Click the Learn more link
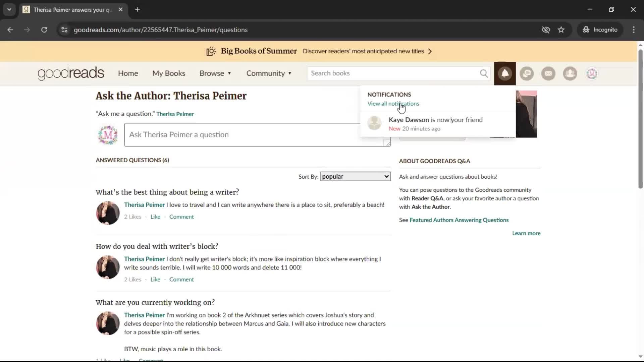This screenshot has width=644, height=362. [x=526, y=233]
